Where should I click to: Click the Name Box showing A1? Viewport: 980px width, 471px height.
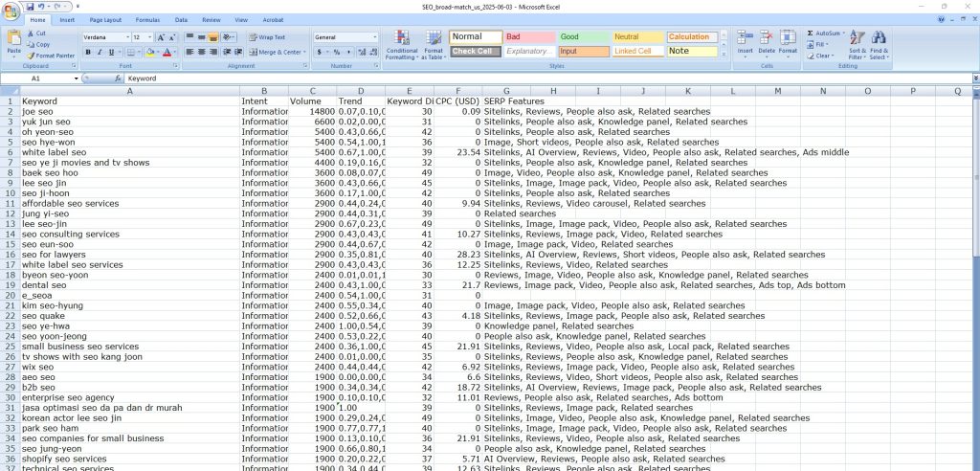[48, 78]
